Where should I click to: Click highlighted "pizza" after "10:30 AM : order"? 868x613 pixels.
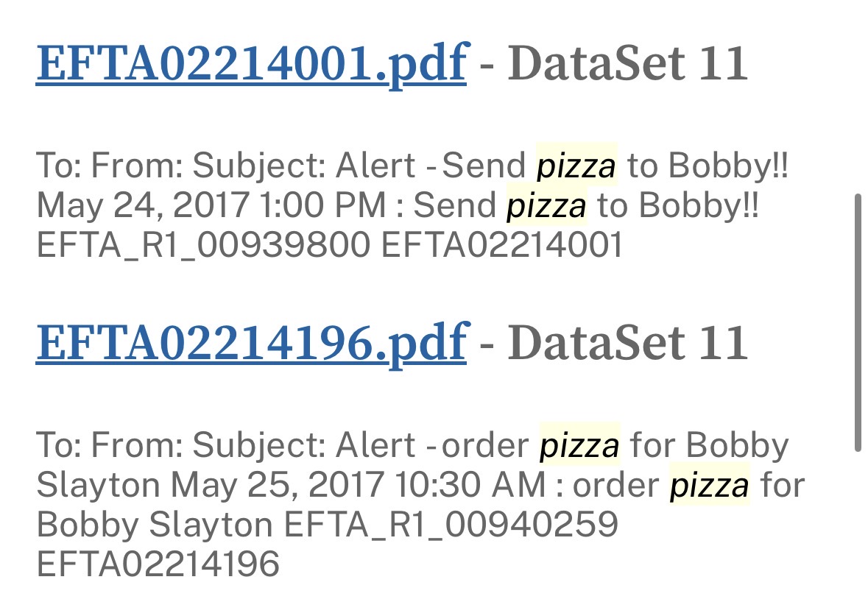[x=709, y=485]
